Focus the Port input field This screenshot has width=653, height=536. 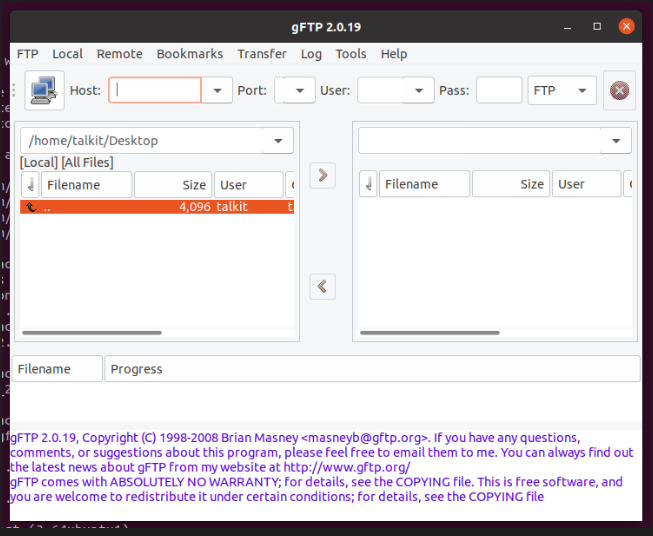point(279,90)
